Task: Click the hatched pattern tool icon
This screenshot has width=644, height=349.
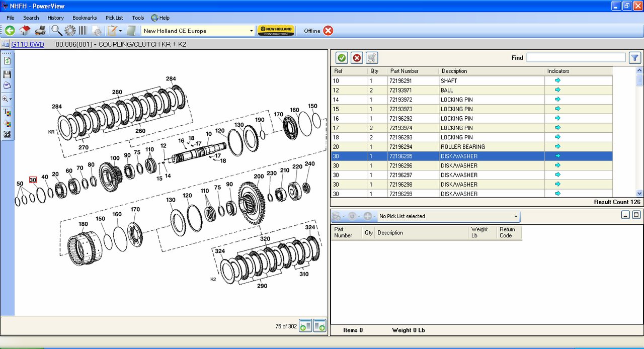Action: click(x=7, y=134)
